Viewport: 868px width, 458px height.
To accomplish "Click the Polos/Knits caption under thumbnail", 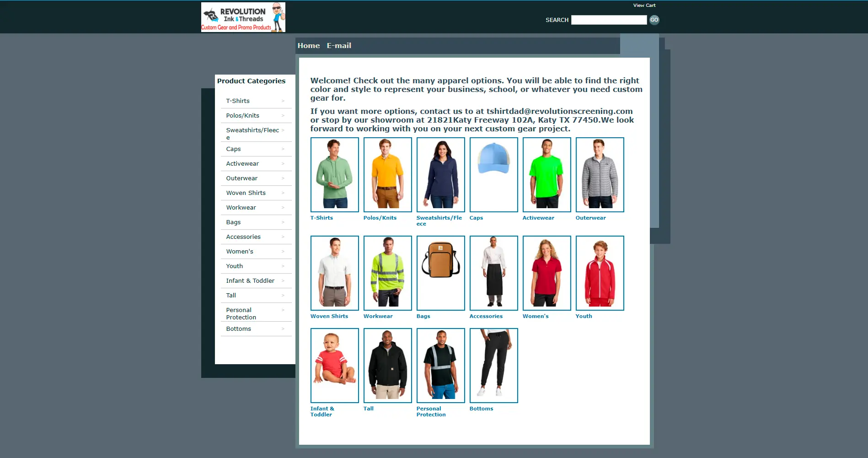I will [x=380, y=218].
